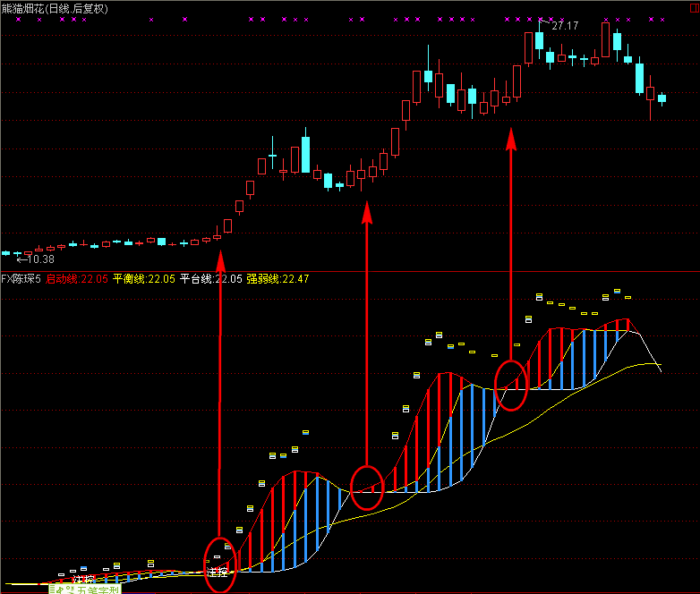This screenshot has height=594, width=700.
Task: Click the 五笔字型 input method bar
Action: [85, 590]
